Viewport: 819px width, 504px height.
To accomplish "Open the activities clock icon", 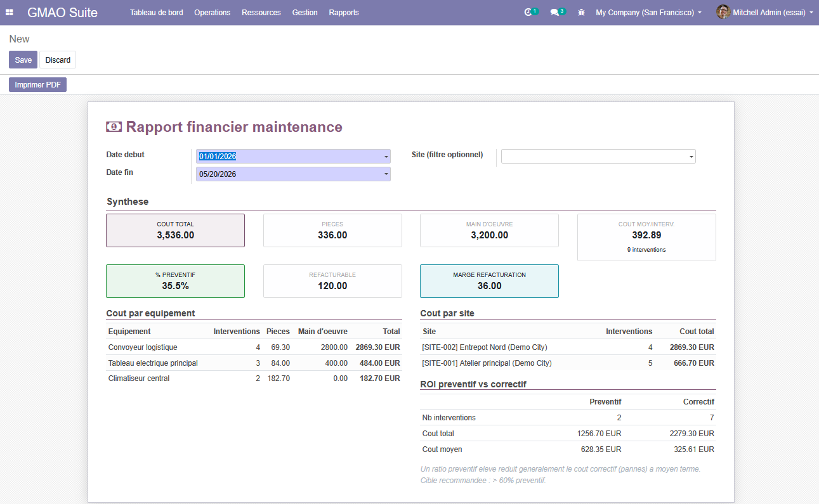I will (x=528, y=12).
